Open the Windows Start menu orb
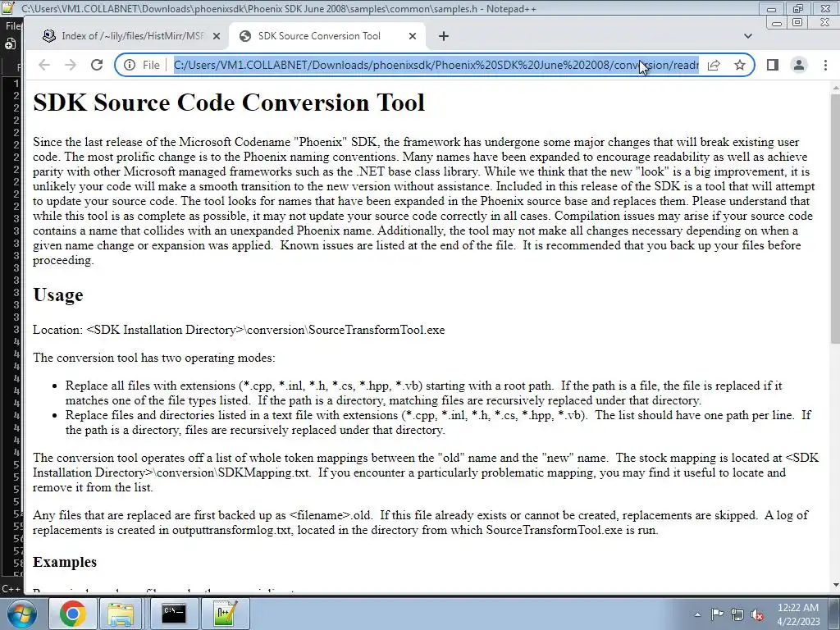Image resolution: width=840 pixels, height=630 pixels. pos(22,614)
